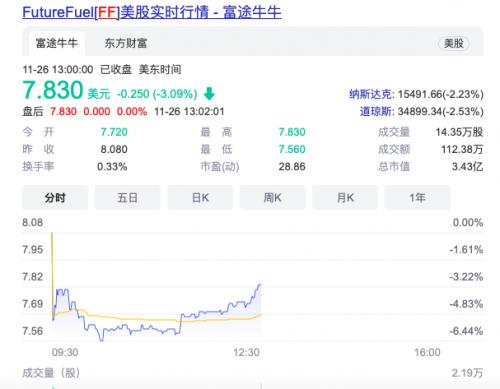Viewport: 500px width, 389px height.
Task: Click the 成交量（股）volume chart label
Action: point(51,373)
